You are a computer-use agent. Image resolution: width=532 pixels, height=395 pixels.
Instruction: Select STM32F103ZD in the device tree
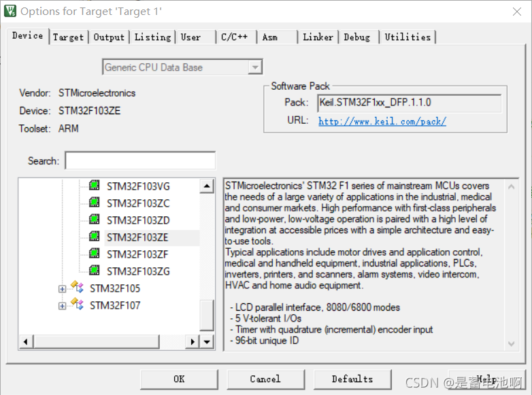138,220
